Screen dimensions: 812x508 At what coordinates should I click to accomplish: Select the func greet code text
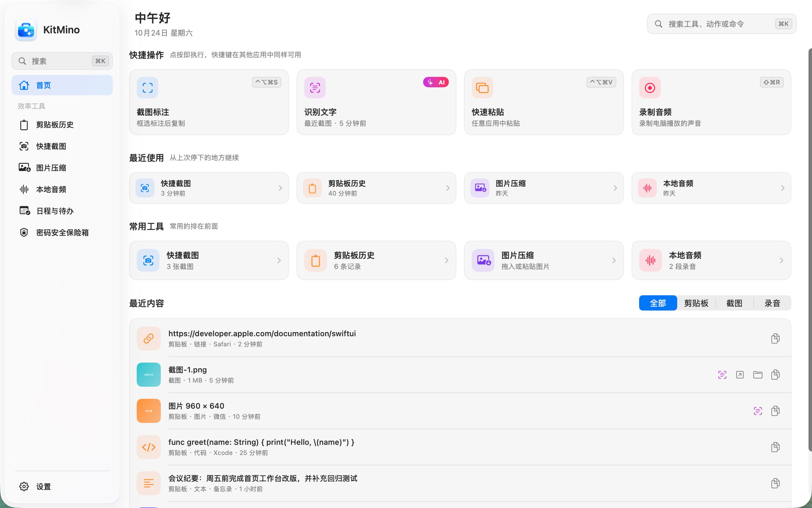(x=261, y=442)
